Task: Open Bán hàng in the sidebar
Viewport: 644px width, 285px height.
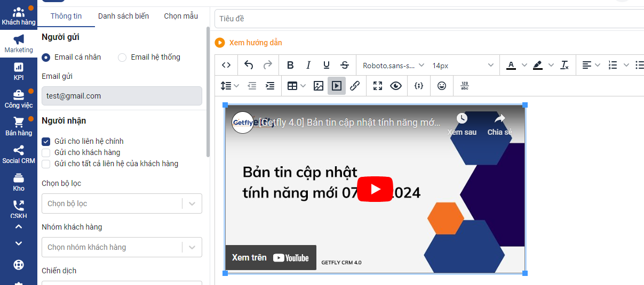Action: (x=19, y=127)
